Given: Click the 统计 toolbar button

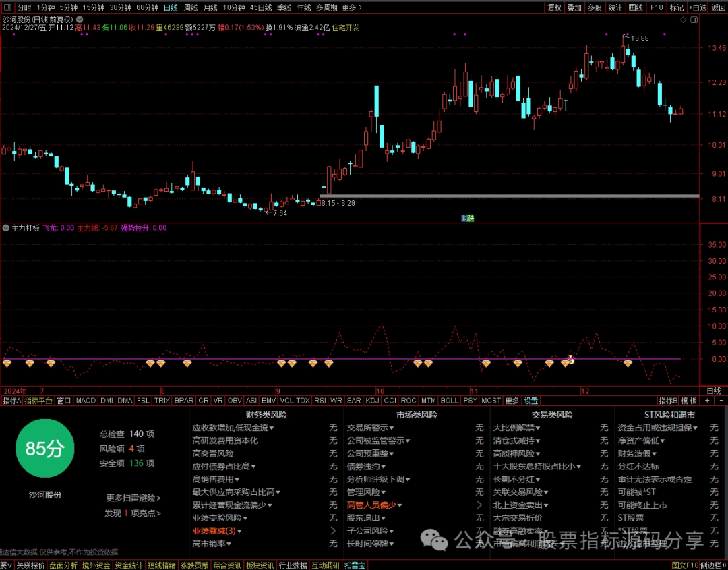Looking at the screenshot, I should [615, 8].
